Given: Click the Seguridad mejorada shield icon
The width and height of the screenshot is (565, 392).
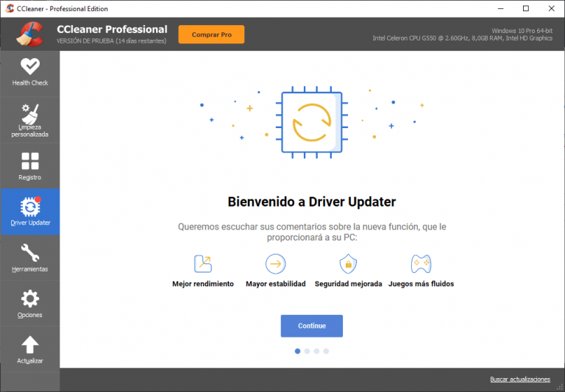Looking at the screenshot, I should [347, 263].
